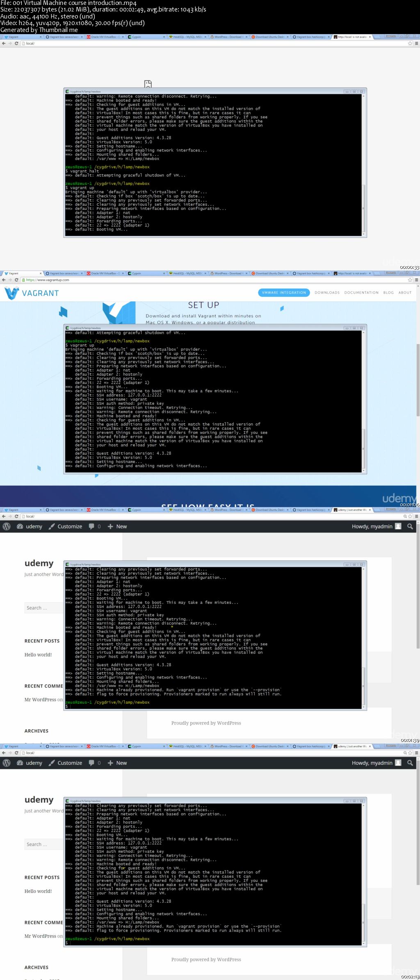Click RECENT POSTS heading in the 00:01:39 frame

pos(42,641)
